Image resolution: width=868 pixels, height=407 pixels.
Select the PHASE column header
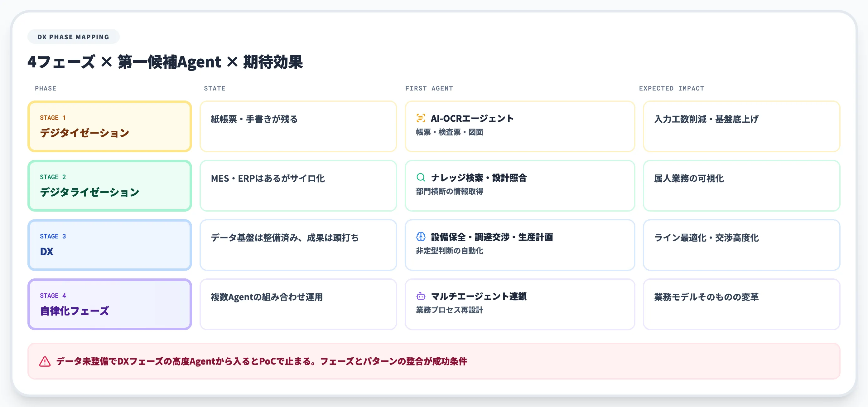click(x=46, y=88)
